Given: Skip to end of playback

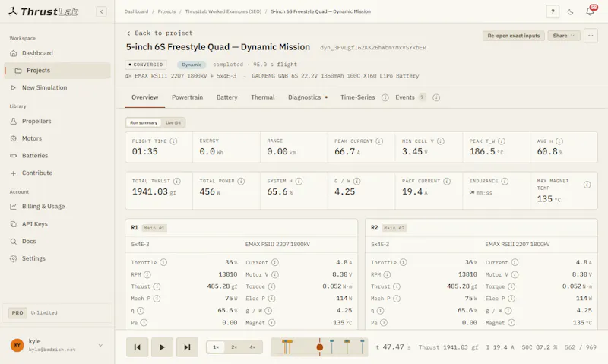Looking at the screenshot, I should 187,347.
